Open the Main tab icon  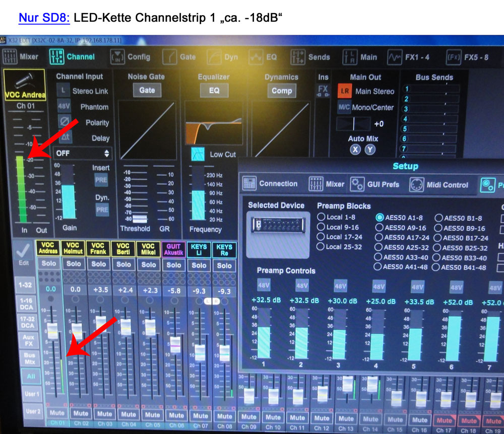click(x=350, y=57)
